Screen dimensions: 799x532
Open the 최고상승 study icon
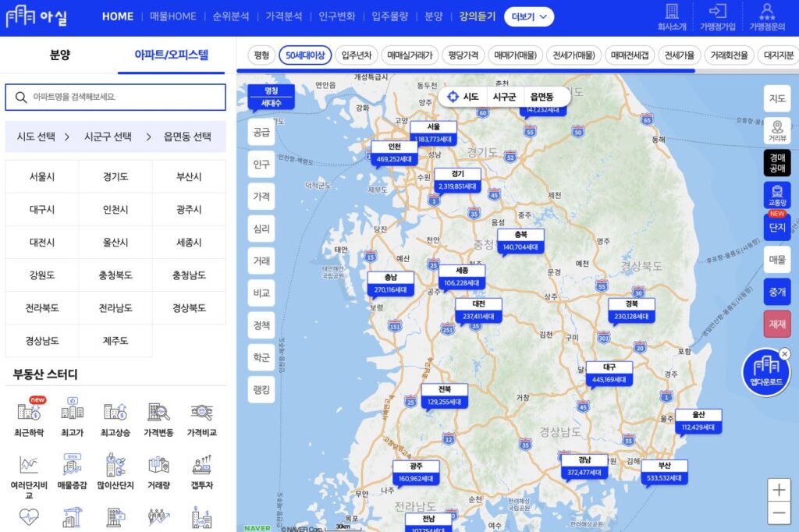[x=115, y=411]
